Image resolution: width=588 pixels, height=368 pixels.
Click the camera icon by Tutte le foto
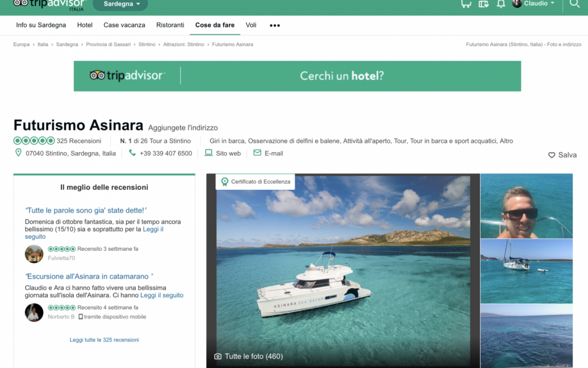point(217,357)
